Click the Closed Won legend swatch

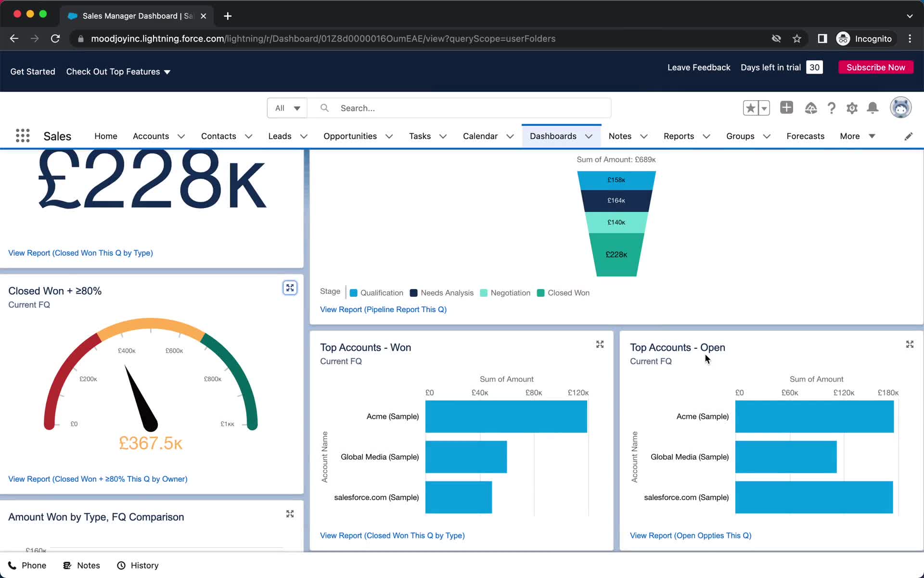(540, 293)
